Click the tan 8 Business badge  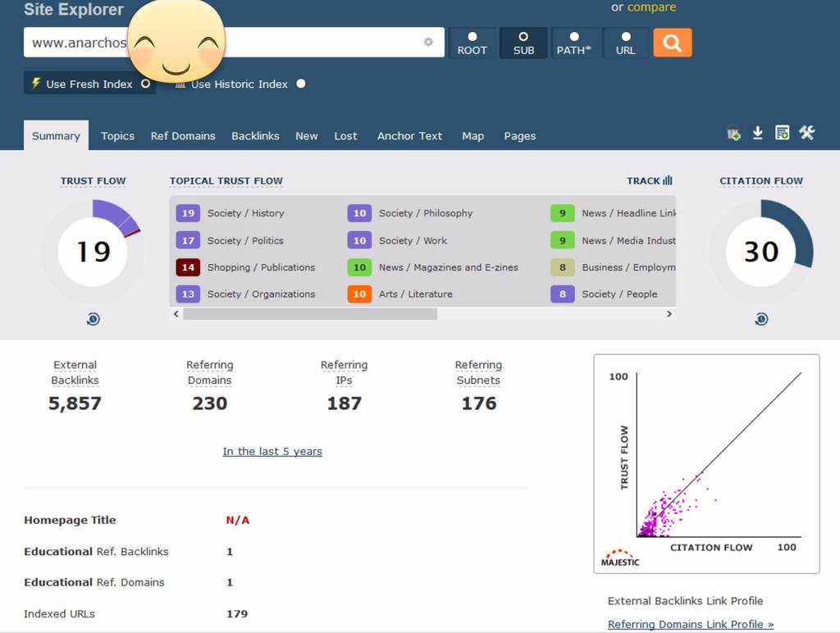[563, 267]
